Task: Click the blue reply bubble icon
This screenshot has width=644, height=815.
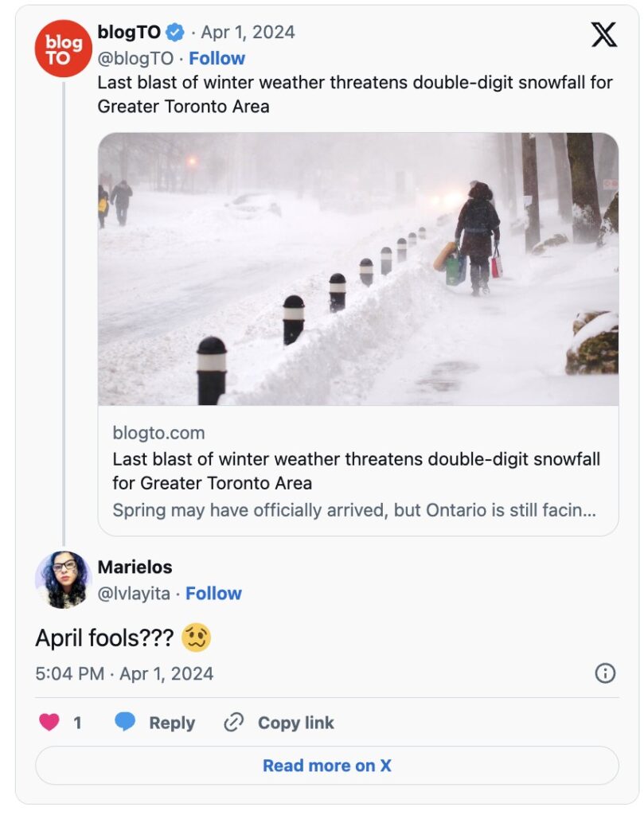Action: coord(125,722)
